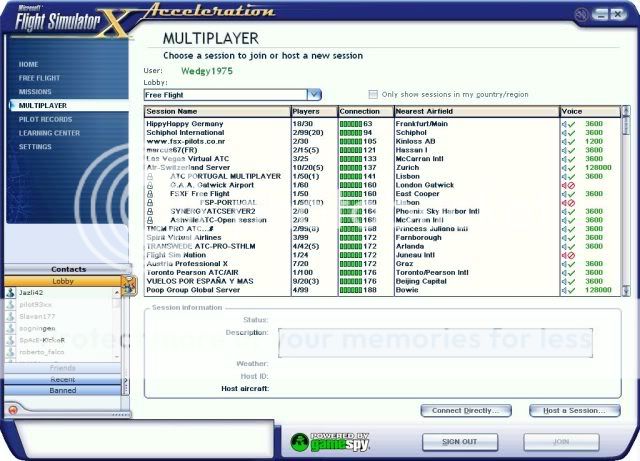This screenshot has height=461, width=640.
Task: Click the red round icon below contacts
Action: tap(13, 409)
